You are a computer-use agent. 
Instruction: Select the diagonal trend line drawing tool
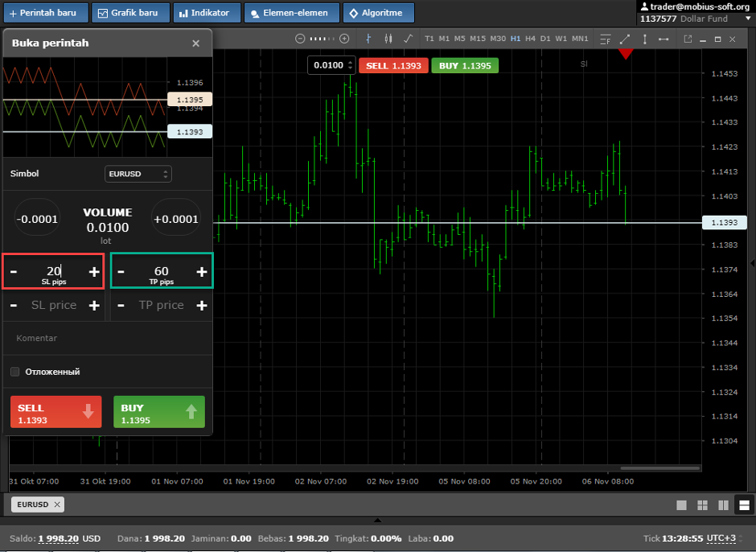pyautogui.click(x=625, y=39)
